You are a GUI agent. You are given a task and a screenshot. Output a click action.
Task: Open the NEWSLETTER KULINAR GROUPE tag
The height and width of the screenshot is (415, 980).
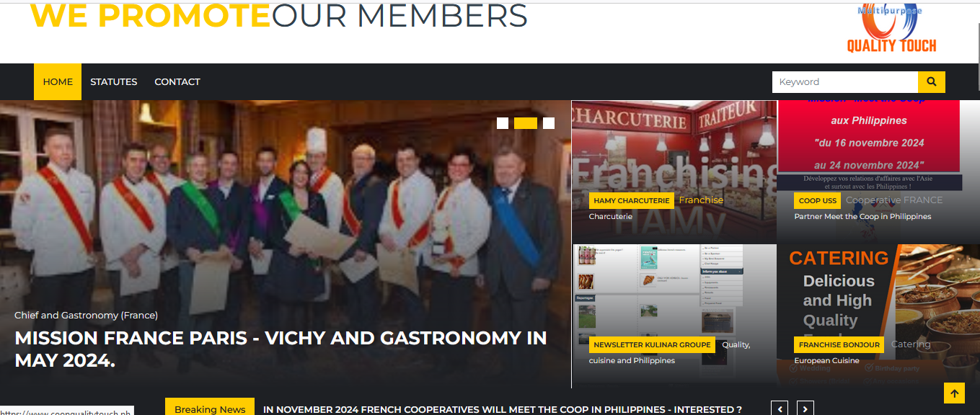point(652,344)
